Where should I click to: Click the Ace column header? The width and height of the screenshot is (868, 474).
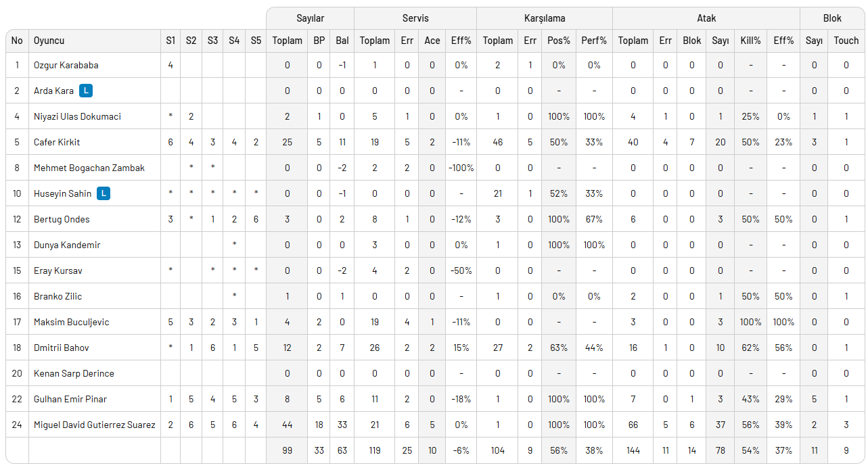[432, 41]
